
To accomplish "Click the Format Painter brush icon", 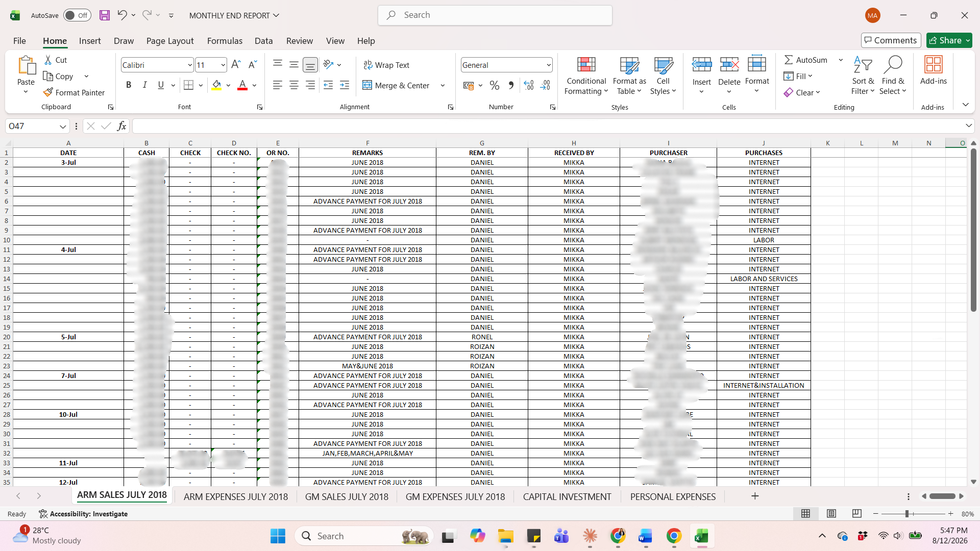I will click(48, 92).
